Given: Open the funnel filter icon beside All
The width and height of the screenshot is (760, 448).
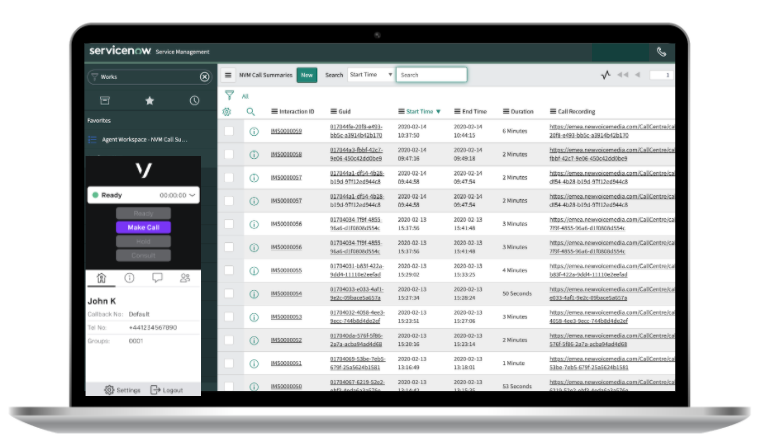Looking at the screenshot, I should point(229,96).
